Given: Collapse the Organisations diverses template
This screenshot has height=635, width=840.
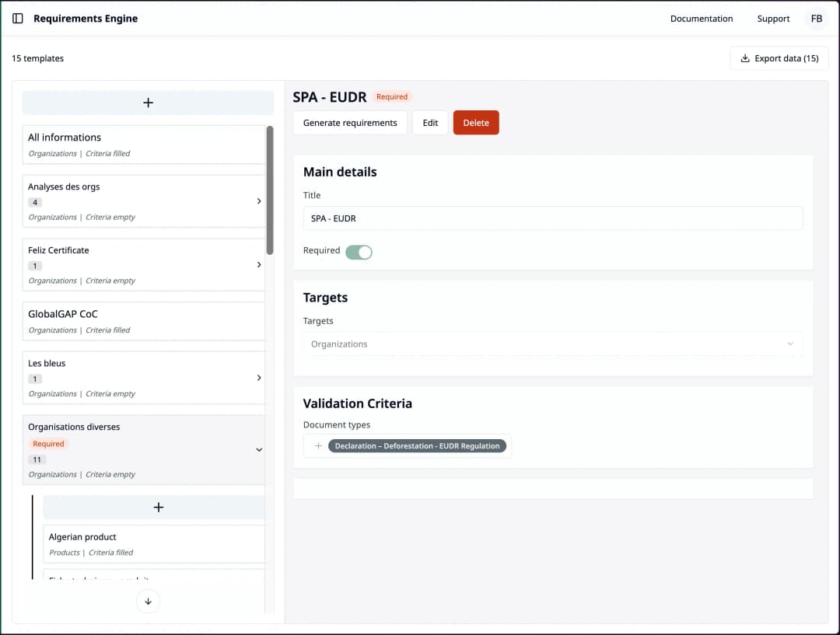Looking at the screenshot, I should tap(259, 449).
